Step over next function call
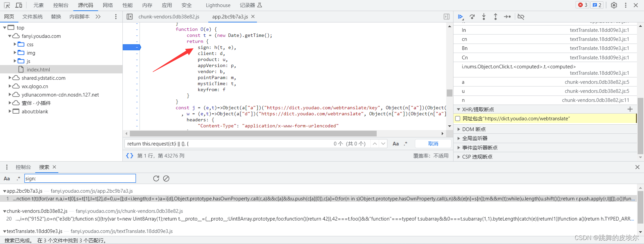 tap(472, 17)
